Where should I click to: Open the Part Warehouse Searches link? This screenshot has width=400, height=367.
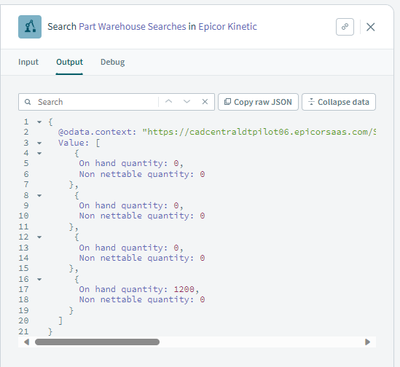click(x=132, y=27)
